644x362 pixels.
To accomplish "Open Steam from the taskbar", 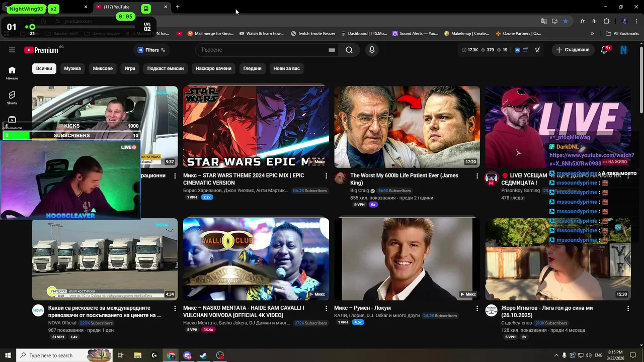I will pyautogui.click(x=203, y=355).
